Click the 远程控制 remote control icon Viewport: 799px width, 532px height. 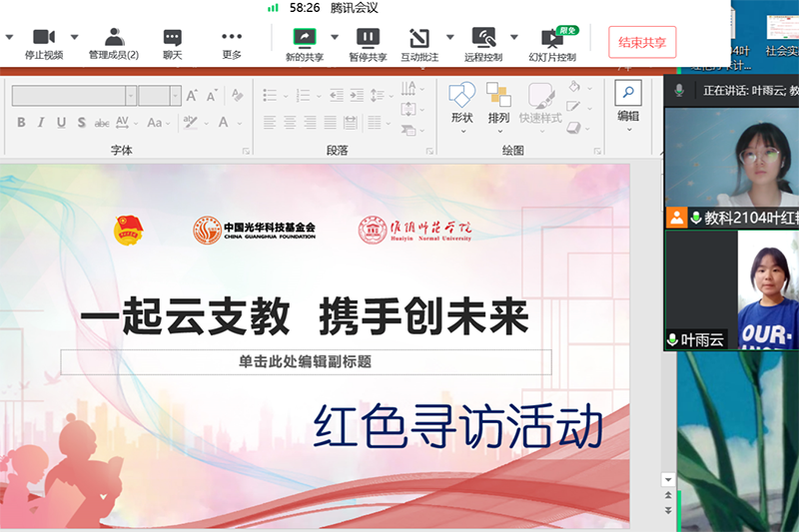[x=484, y=38]
